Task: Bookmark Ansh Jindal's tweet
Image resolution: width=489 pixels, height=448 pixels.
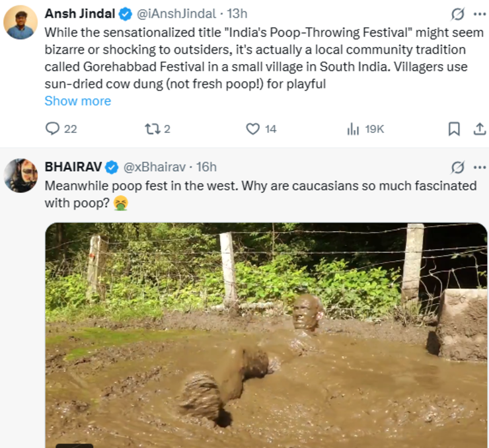Action: point(454,129)
